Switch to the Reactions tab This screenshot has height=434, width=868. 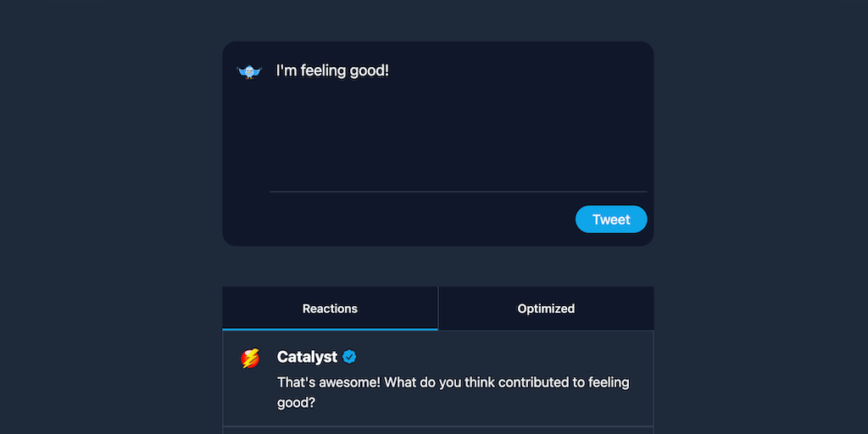point(330,309)
